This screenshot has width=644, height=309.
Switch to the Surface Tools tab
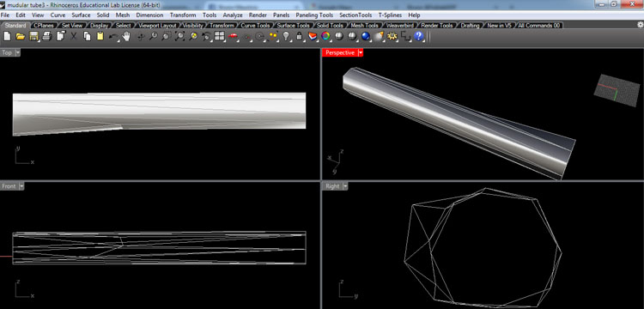293,26
